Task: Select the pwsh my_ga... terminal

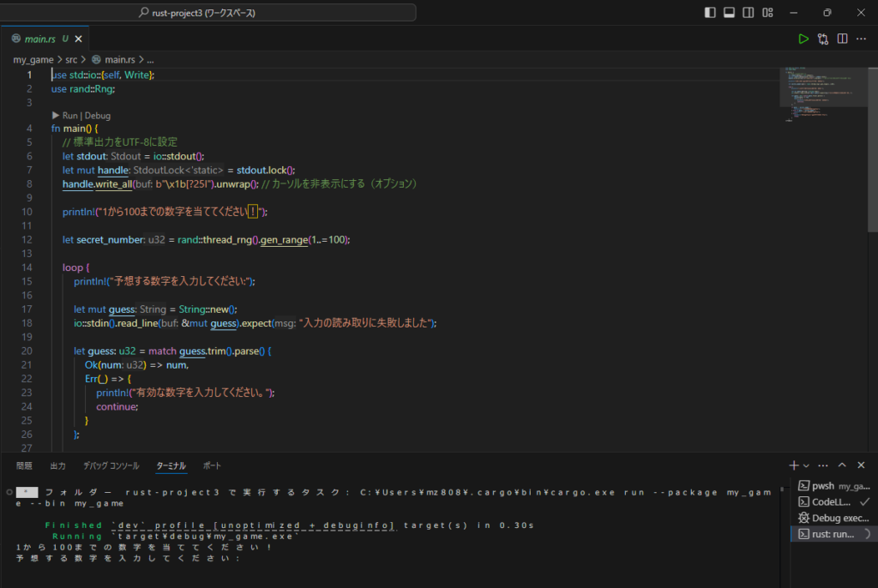Action: pyautogui.click(x=833, y=485)
